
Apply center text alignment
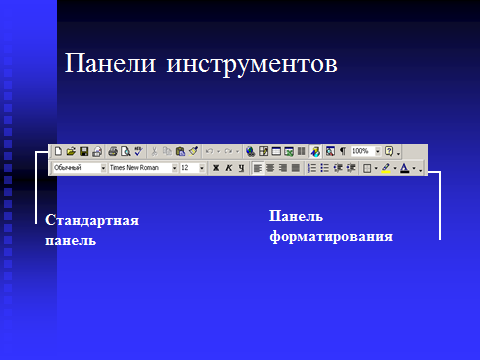pyautogui.click(x=270, y=168)
